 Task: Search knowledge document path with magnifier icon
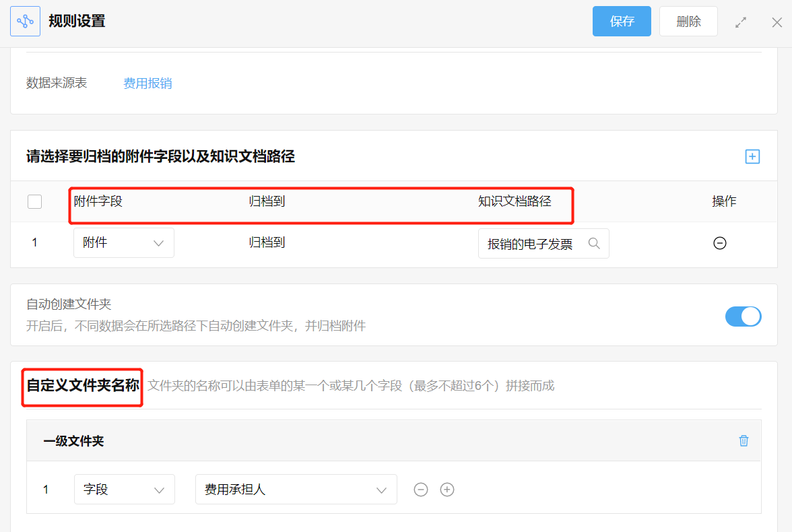click(594, 244)
